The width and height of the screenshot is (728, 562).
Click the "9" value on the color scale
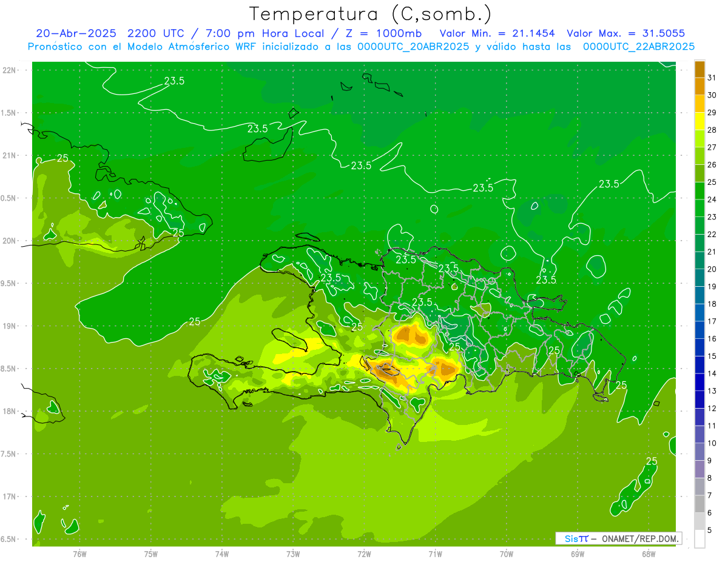point(710,461)
